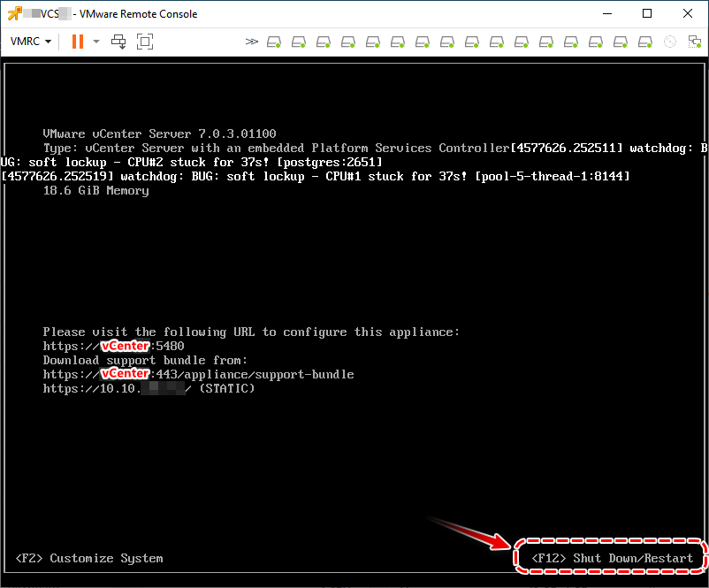
Task: Click the VMware Remote Console title bar icon
Action: coord(14,13)
